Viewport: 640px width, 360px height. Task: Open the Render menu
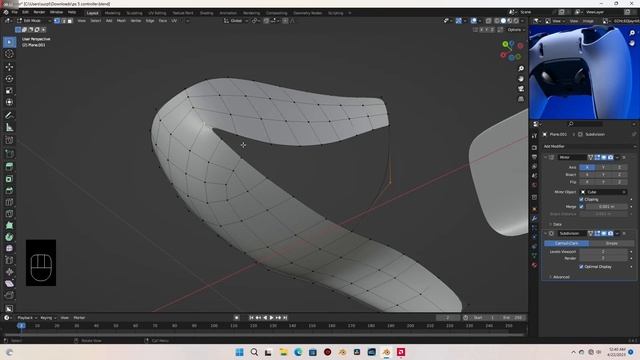39,13
